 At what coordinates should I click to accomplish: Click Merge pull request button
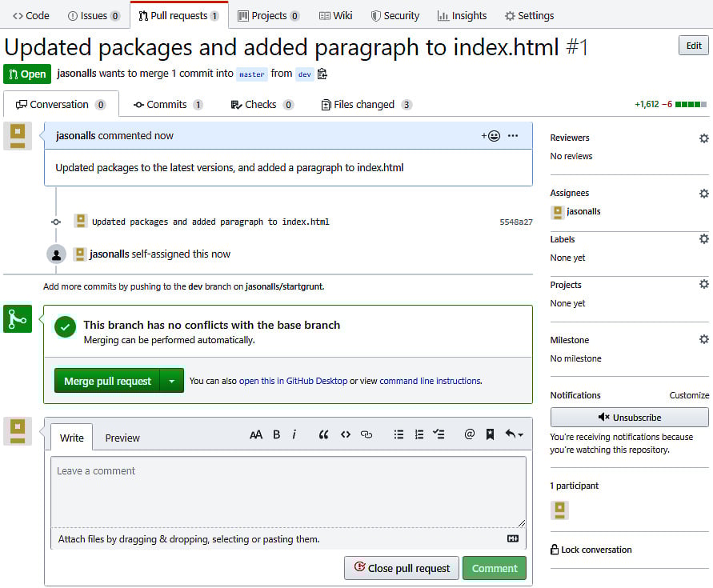107,381
